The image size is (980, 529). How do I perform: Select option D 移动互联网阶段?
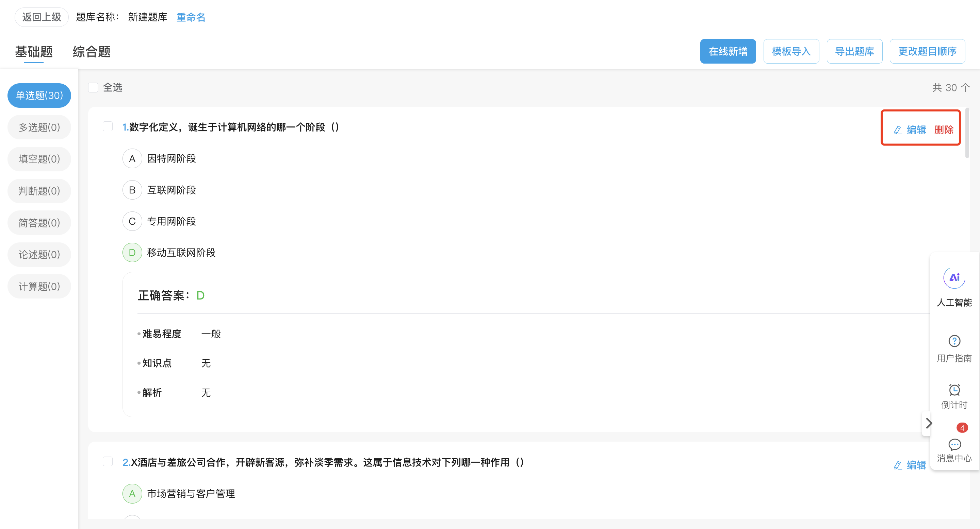(132, 252)
